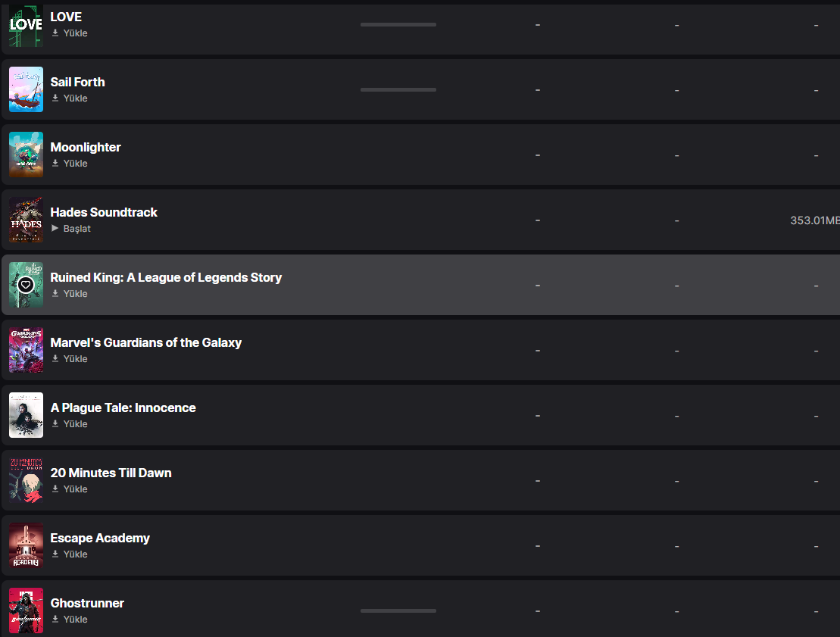Click the download icon under A Plague Tale: Innocence

55,424
